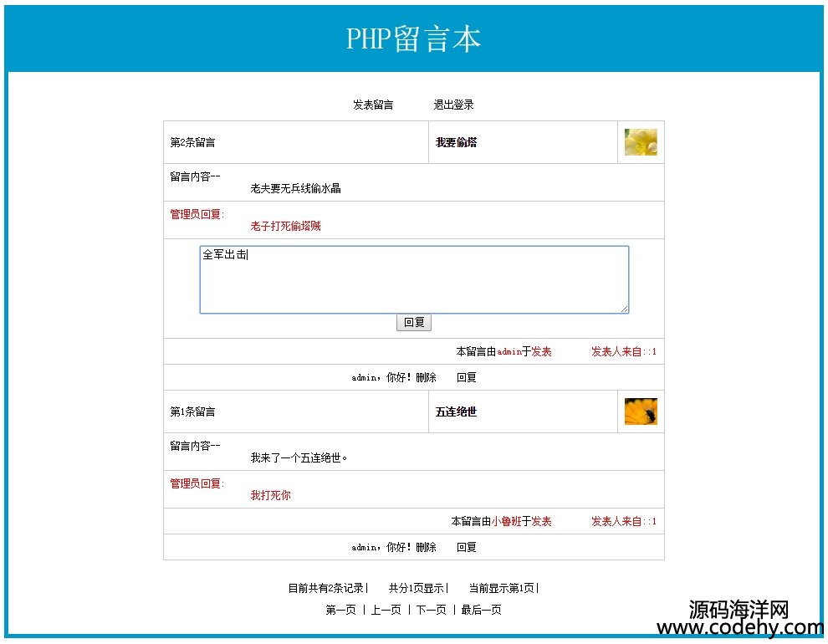Open the 发表留言 link

[x=373, y=105]
